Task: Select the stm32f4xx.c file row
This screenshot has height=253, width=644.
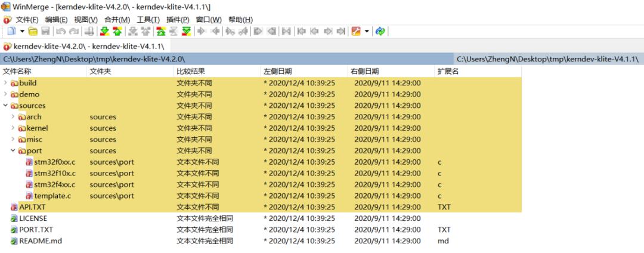Action: 261,184
